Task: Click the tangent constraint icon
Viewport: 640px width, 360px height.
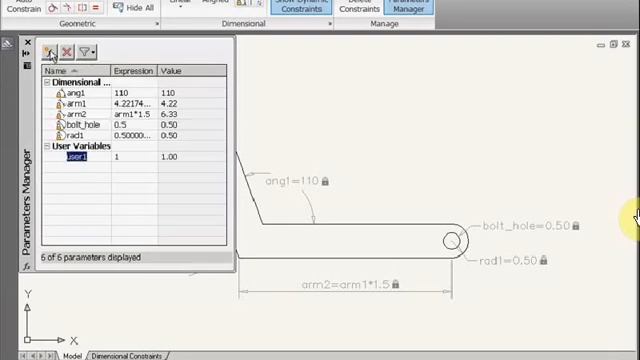Action: tap(53, 8)
